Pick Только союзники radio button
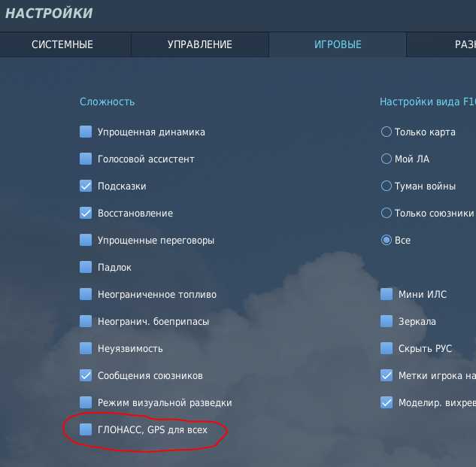This screenshot has width=476, height=467. [387, 213]
